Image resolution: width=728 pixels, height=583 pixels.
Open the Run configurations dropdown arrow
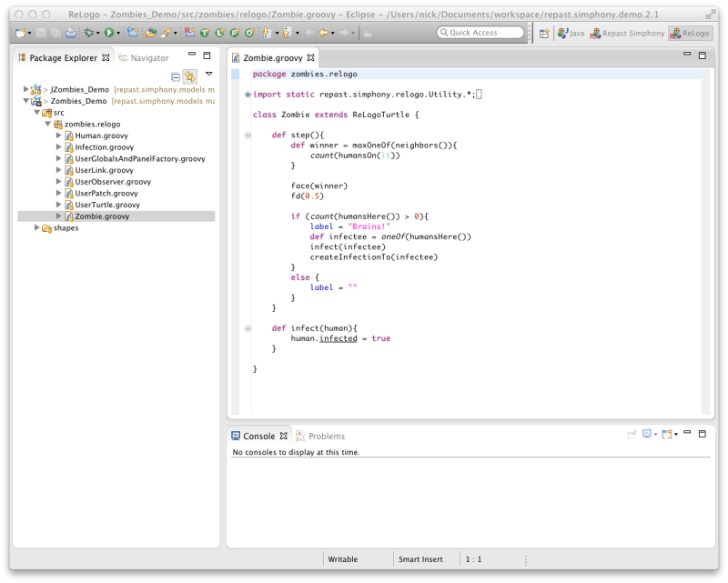click(118, 34)
